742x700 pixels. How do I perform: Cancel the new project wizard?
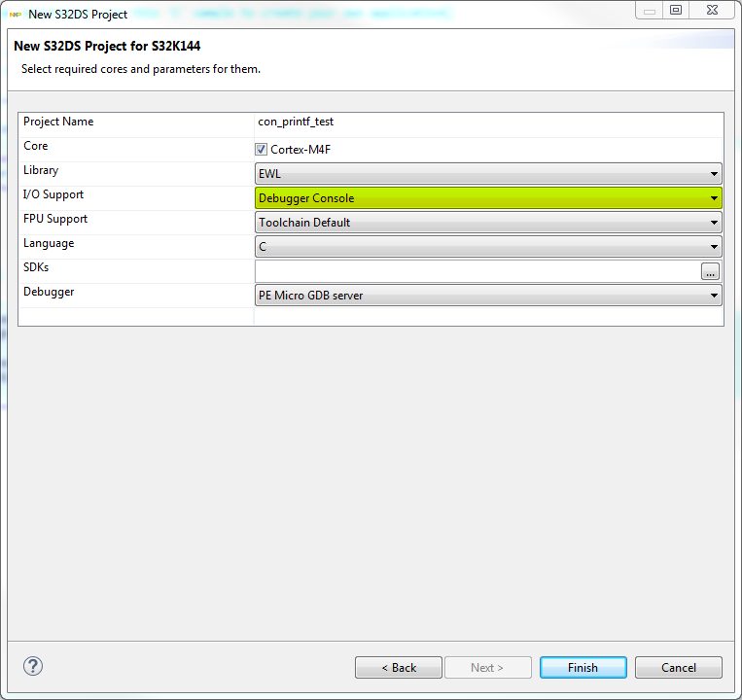[678, 667]
